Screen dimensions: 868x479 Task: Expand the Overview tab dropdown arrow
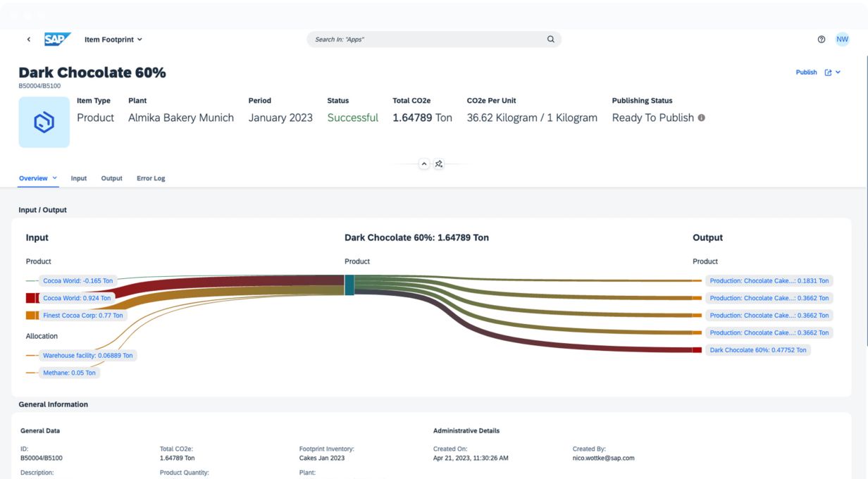55,178
